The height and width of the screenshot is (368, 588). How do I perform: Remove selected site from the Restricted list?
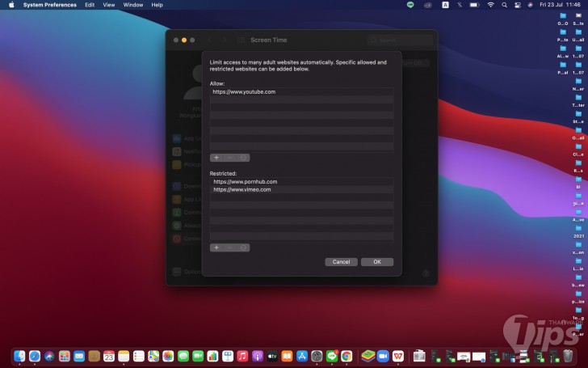(x=230, y=247)
